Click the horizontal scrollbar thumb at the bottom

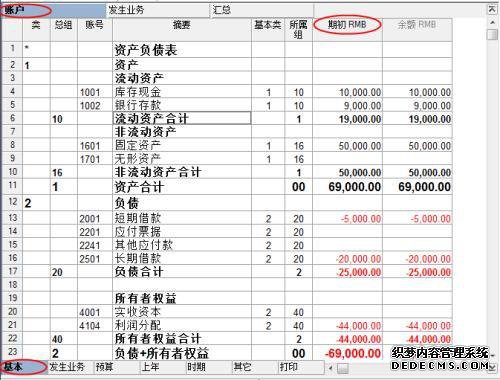(x=343, y=368)
